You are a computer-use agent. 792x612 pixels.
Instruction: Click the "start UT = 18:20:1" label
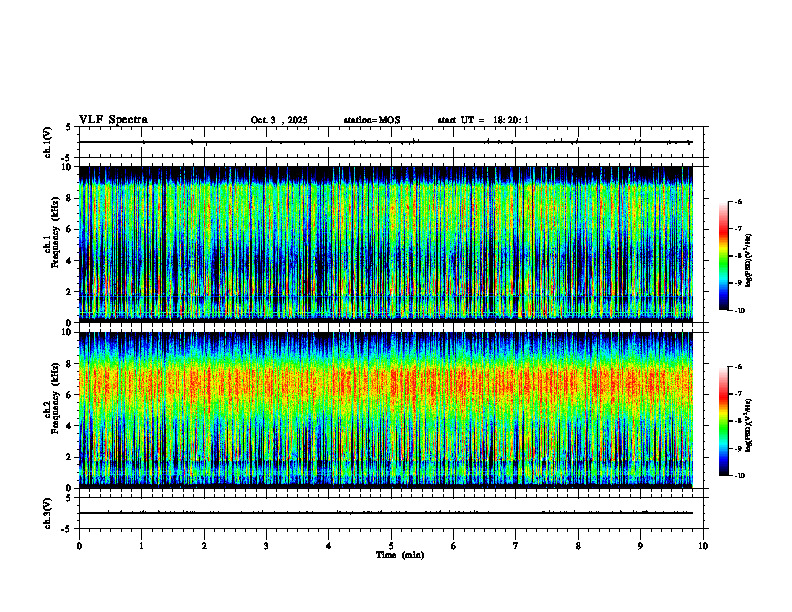click(x=483, y=120)
